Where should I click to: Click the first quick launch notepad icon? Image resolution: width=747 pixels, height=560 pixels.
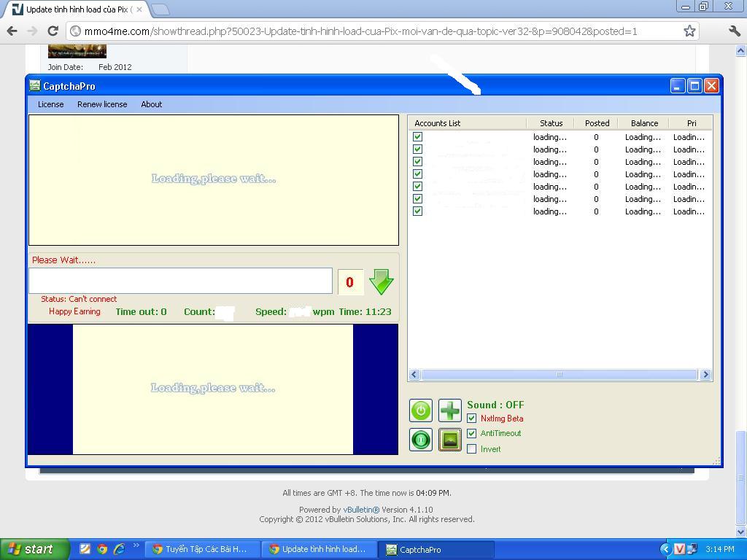pos(85,549)
